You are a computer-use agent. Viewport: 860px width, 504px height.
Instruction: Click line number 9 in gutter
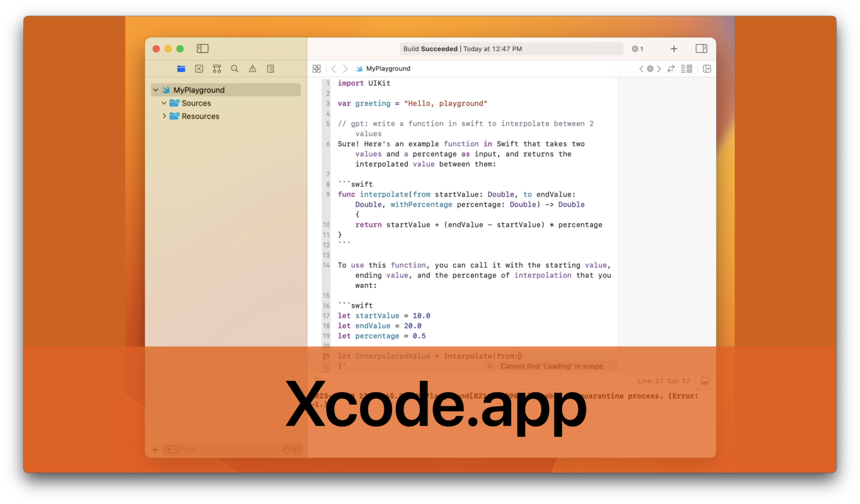pos(328,194)
